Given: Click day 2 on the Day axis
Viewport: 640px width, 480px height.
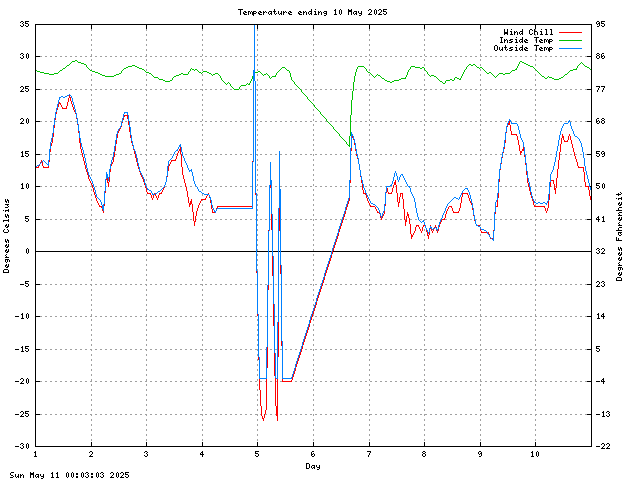Looking at the screenshot, I should (91, 454).
